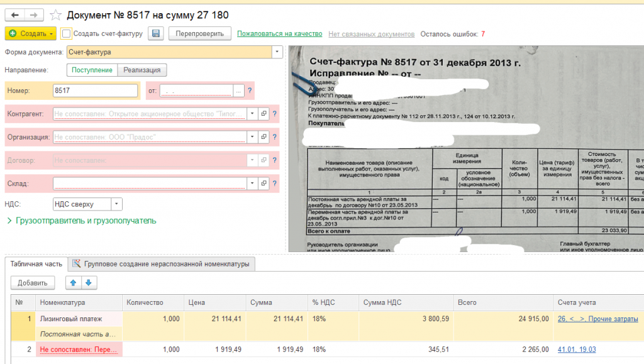Open the Форма документа dropdown
The image size is (644, 364).
277,52
